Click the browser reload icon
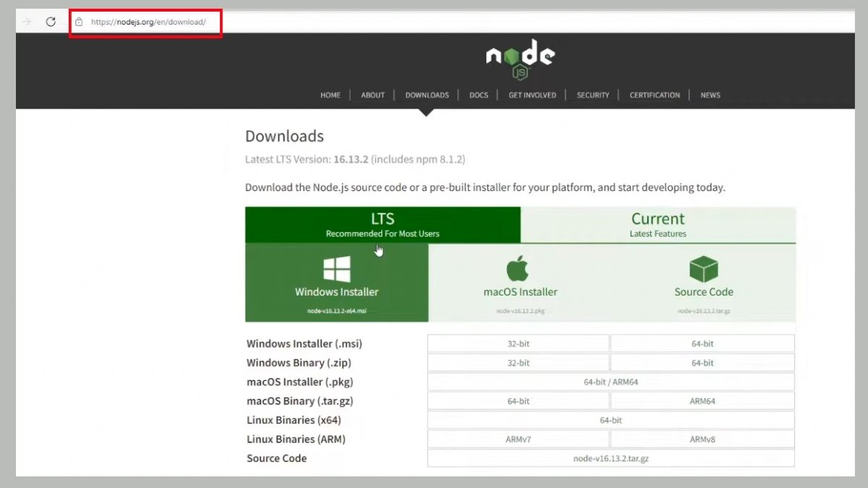This screenshot has height=488, width=868. (51, 22)
